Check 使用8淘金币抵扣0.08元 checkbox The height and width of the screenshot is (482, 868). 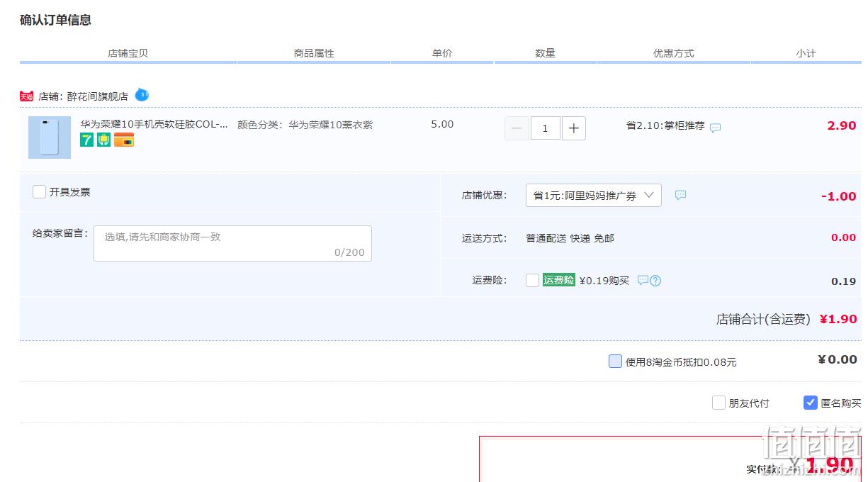pyautogui.click(x=615, y=361)
